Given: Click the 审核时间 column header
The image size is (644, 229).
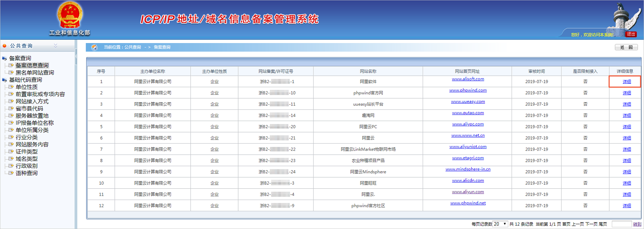Looking at the screenshot, I should click(537, 71).
